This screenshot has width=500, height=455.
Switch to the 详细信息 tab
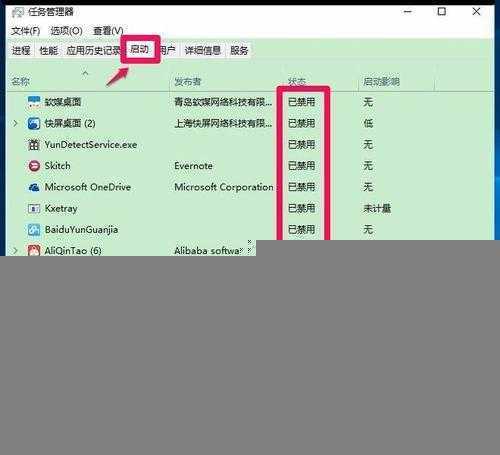pyautogui.click(x=203, y=51)
